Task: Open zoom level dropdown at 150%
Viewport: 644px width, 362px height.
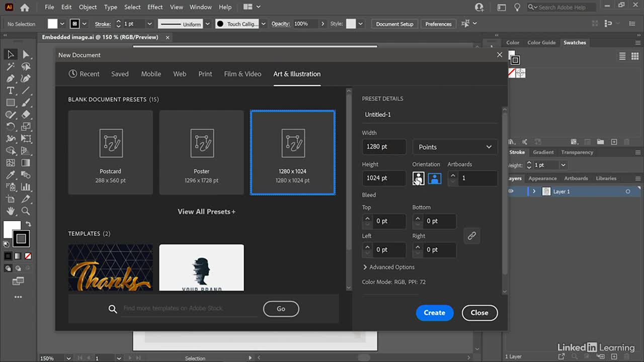Action: [x=68, y=358]
